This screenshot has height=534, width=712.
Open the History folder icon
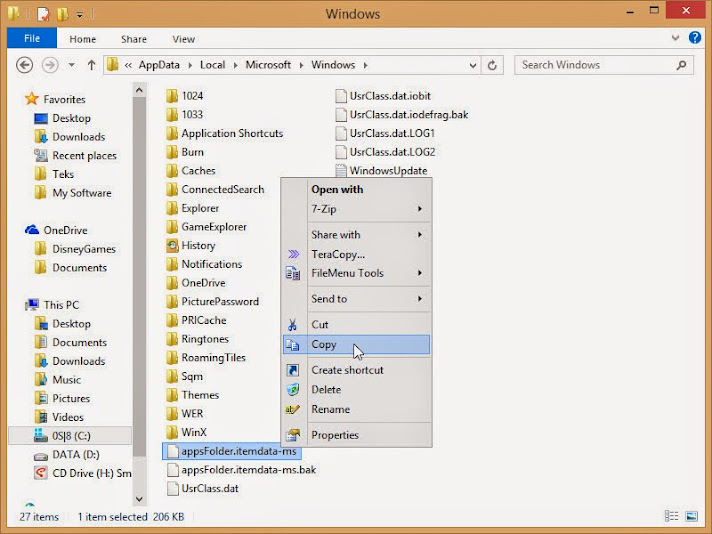point(172,246)
